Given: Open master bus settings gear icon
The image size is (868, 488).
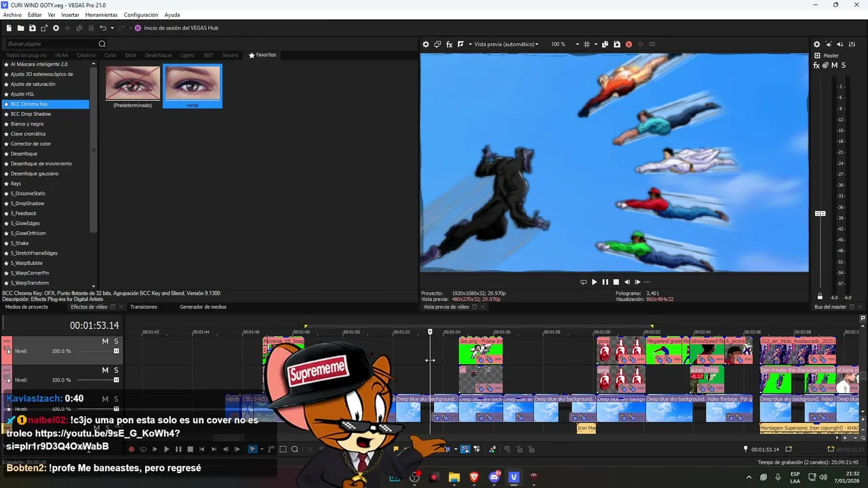Looking at the screenshot, I should [817, 44].
